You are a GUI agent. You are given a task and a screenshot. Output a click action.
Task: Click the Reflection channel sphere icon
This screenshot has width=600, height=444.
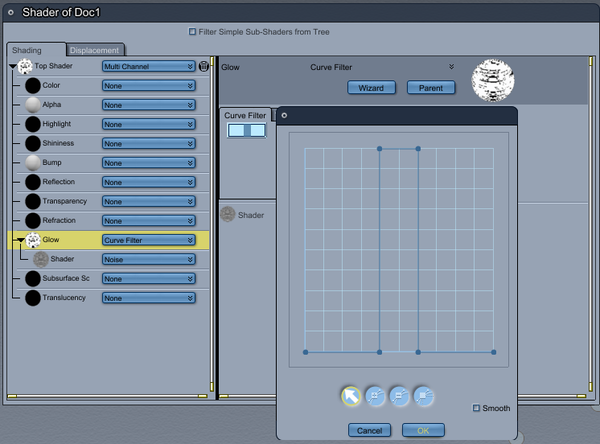[x=33, y=182]
